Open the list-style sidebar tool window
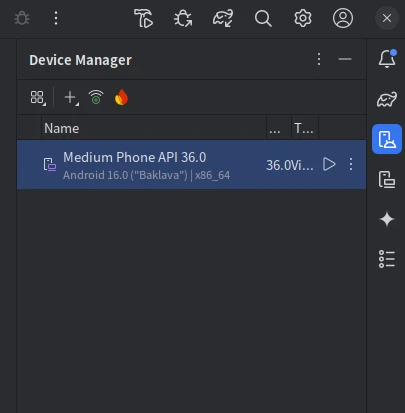 [x=387, y=259]
